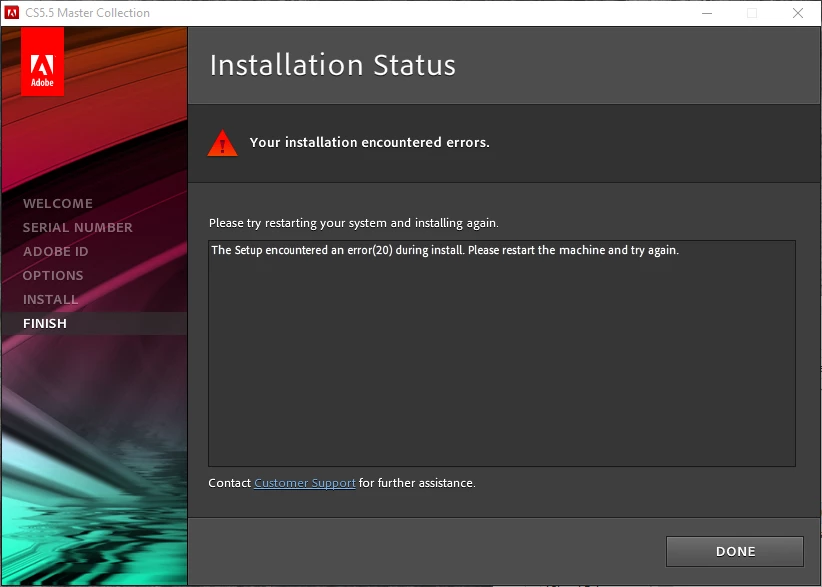Click the red warning triangle icon
The width and height of the screenshot is (822, 587).
222,143
